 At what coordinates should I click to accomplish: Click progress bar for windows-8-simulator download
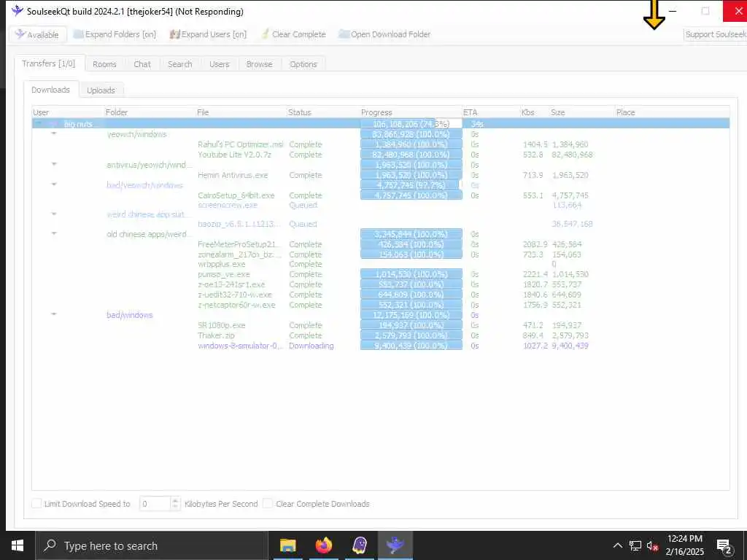[411, 346]
